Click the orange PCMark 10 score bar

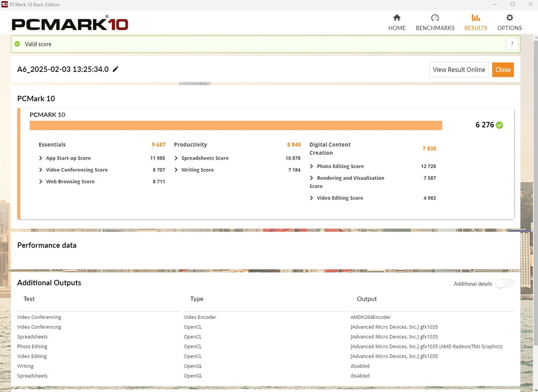click(235, 126)
